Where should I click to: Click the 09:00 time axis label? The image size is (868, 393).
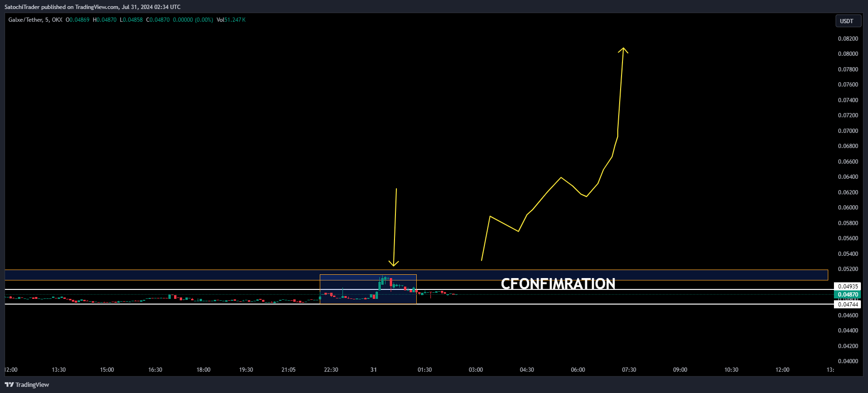pyautogui.click(x=680, y=370)
